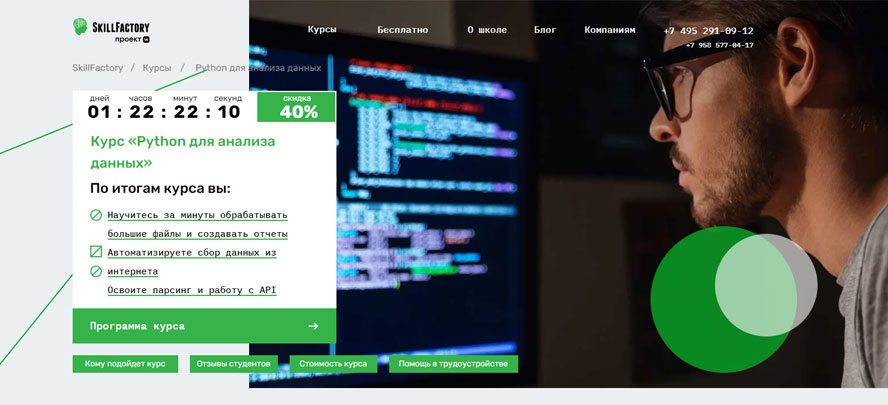888x405 pixels.
Task: Click the heading По итогам курса вы:
Action: pyautogui.click(x=160, y=189)
